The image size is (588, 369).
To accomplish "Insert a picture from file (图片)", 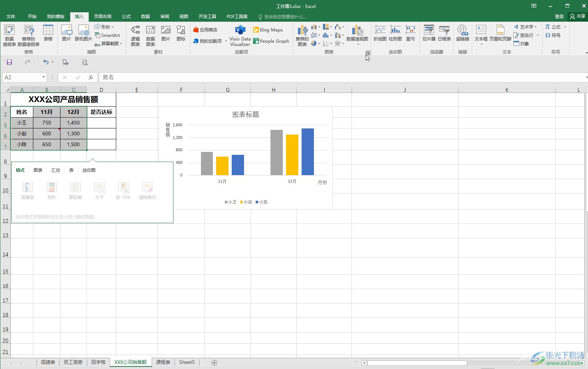I will (x=67, y=33).
